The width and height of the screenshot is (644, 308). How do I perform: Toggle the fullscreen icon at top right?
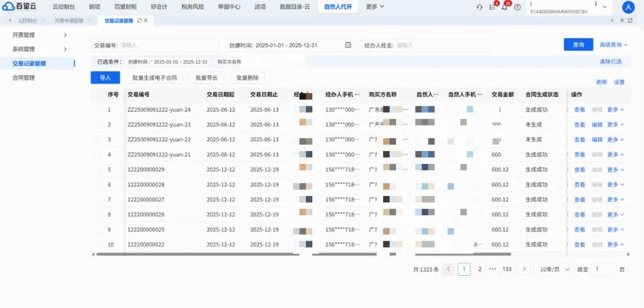(x=630, y=20)
